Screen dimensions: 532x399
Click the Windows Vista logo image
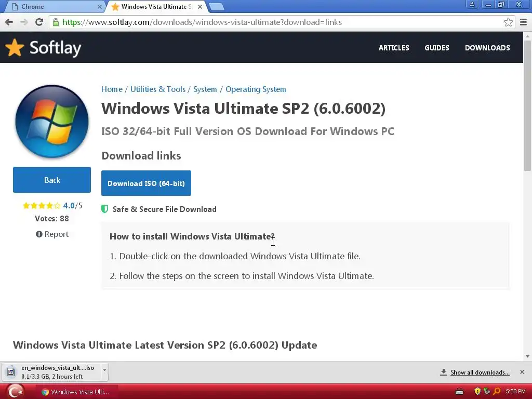point(52,122)
